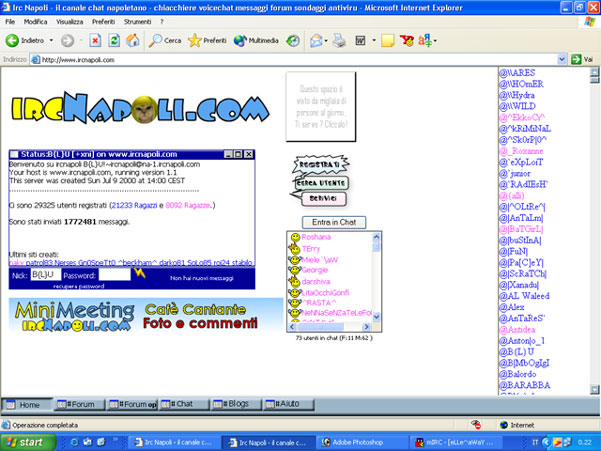This screenshot has width=601, height=451.
Task: Click the mIRC icon in the taskbar
Action: click(x=420, y=443)
